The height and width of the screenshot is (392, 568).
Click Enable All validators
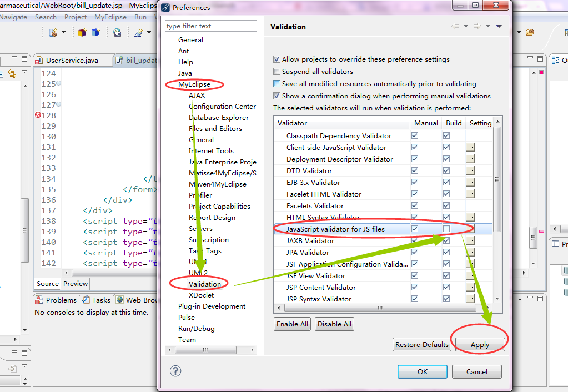click(293, 324)
